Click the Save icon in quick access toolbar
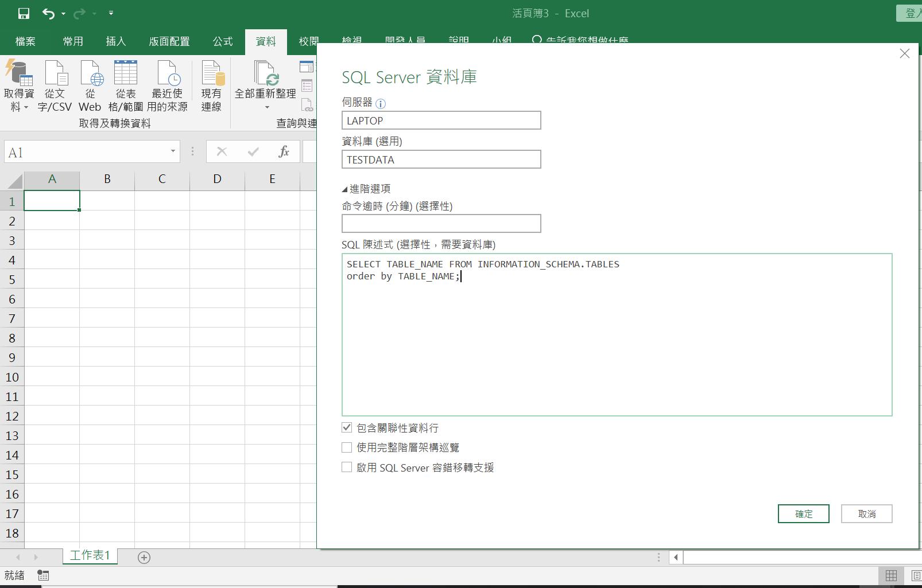 [24, 13]
